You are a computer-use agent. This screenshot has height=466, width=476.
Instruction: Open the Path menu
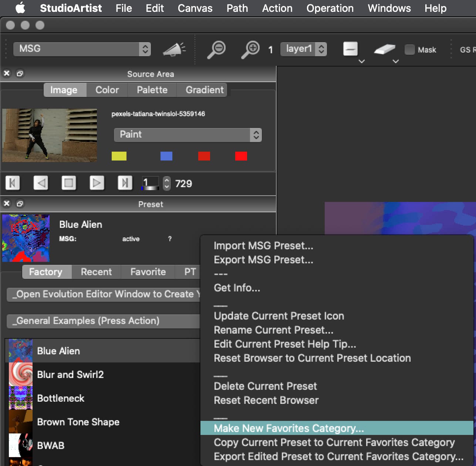point(237,8)
